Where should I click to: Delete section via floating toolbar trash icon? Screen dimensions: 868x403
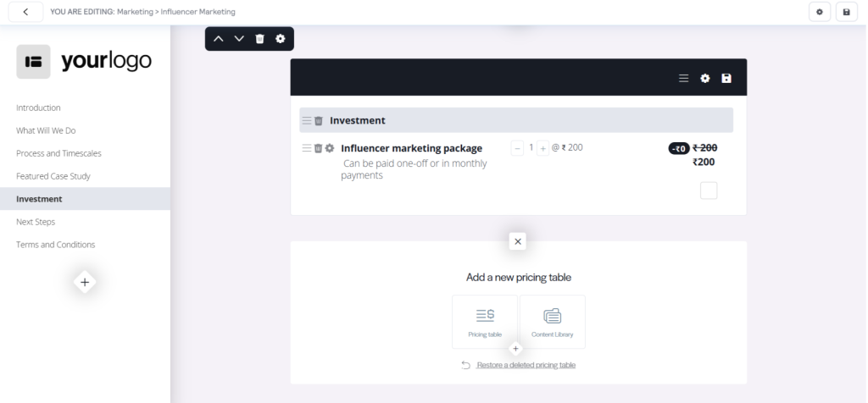pyautogui.click(x=259, y=39)
